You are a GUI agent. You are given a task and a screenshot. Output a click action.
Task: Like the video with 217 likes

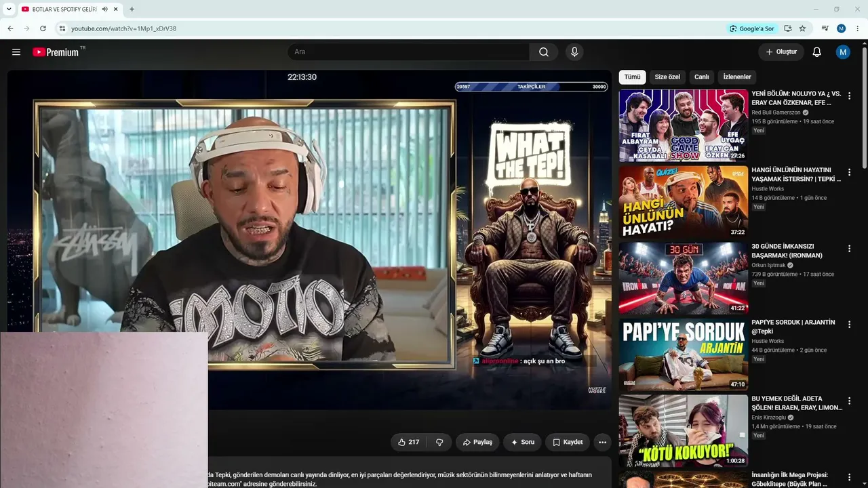click(409, 442)
